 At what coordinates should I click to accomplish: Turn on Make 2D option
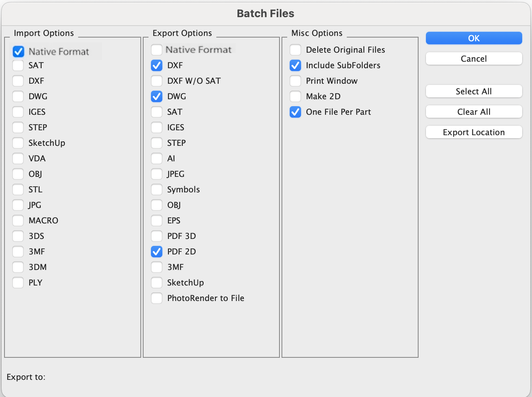[295, 96]
